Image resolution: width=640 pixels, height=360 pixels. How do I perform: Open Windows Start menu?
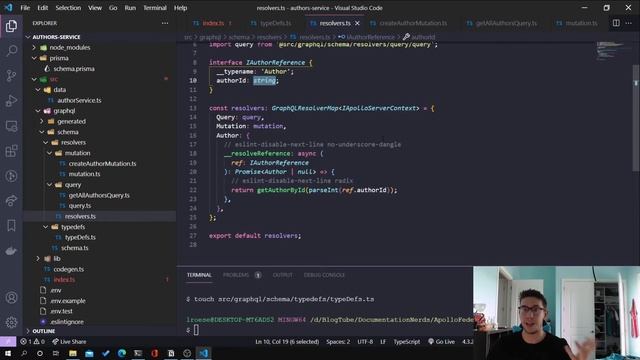(8, 353)
